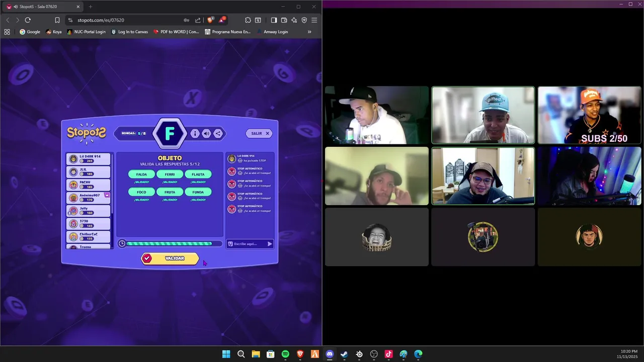Toggle validation of FERRI answer
Image resolution: width=644 pixels, height=362 pixels.
coord(170,174)
